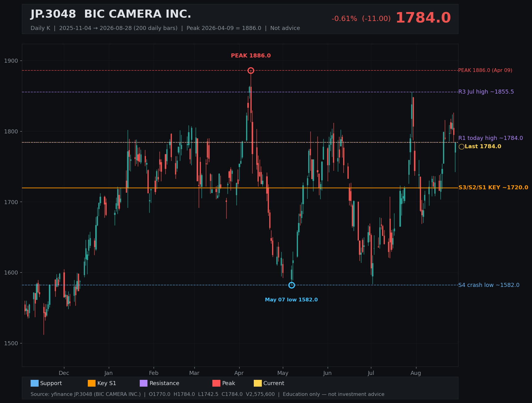Viewport: 532px width, 403px height.
Task: Click the blue May 07 low circle marker
Action: tap(292, 285)
